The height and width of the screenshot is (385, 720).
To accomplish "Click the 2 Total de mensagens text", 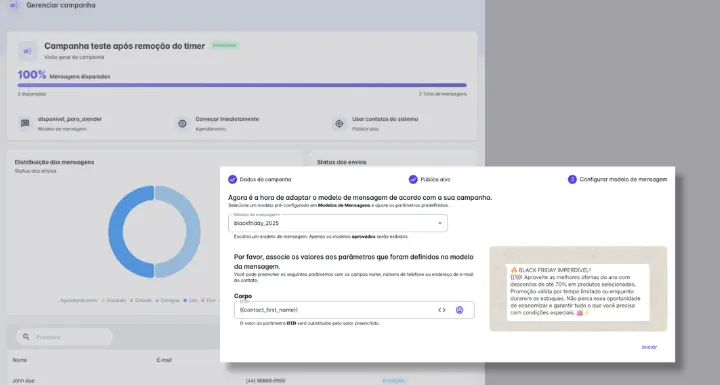I will coord(443,94).
